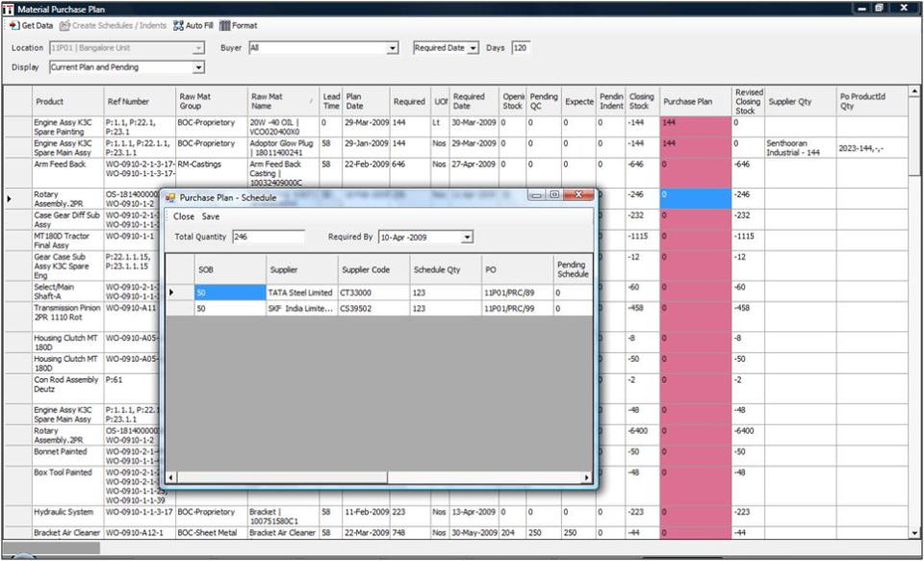
Task: Click Create Schedules / Indents toolbar button
Action: click(113, 25)
